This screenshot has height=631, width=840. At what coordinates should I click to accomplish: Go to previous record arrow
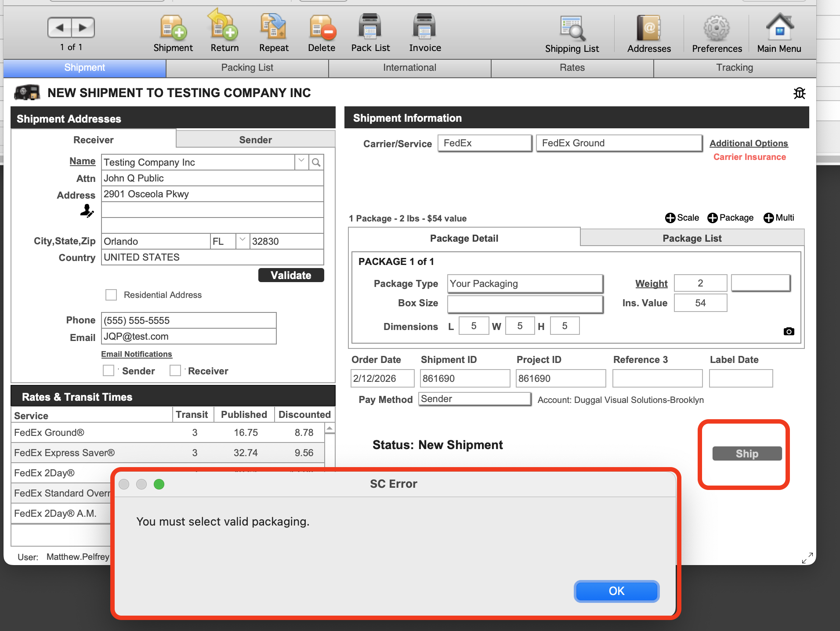tap(59, 28)
